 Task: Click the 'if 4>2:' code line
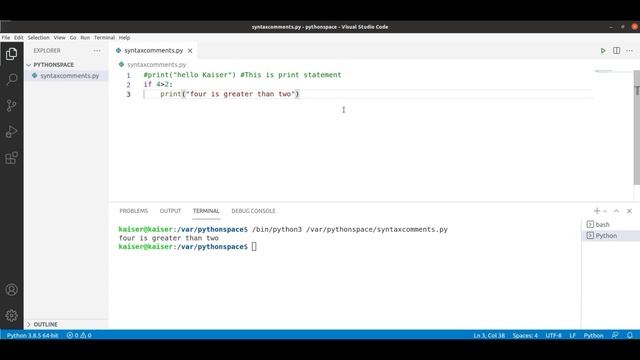click(x=158, y=84)
